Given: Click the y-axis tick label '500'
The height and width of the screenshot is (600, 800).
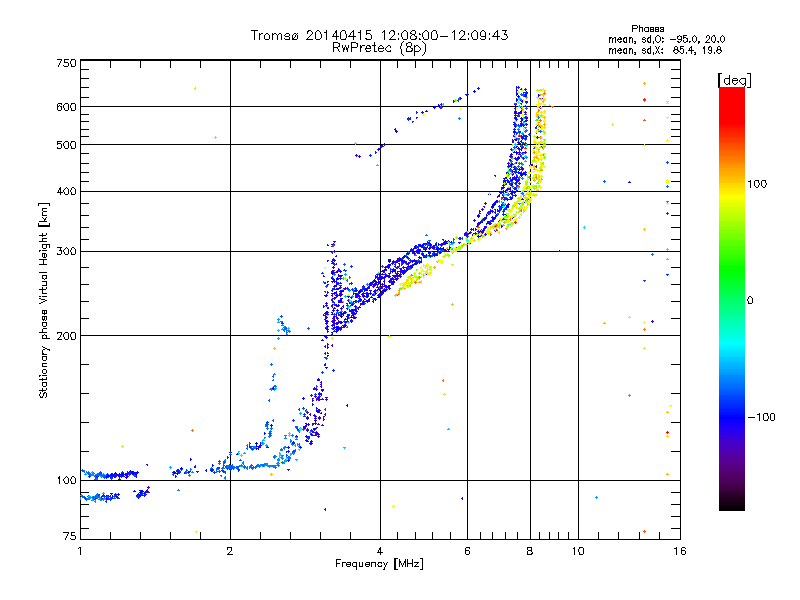Looking at the screenshot, I should click(66, 145).
